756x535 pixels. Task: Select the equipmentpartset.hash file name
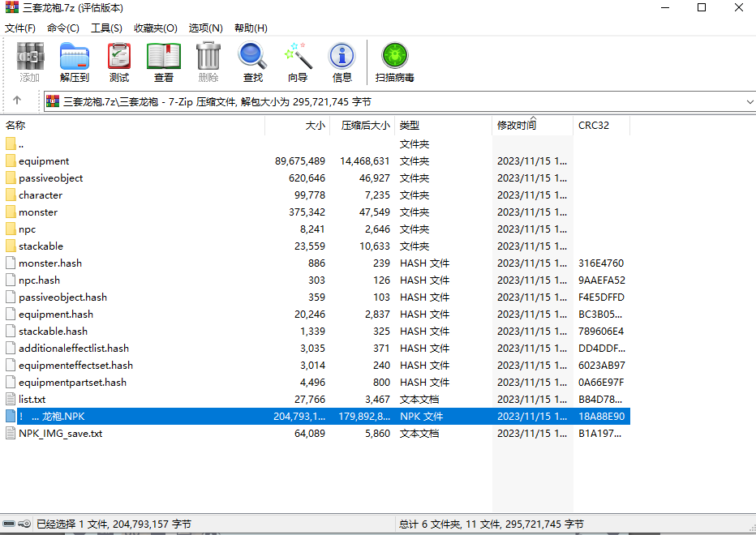click(72, 383)
